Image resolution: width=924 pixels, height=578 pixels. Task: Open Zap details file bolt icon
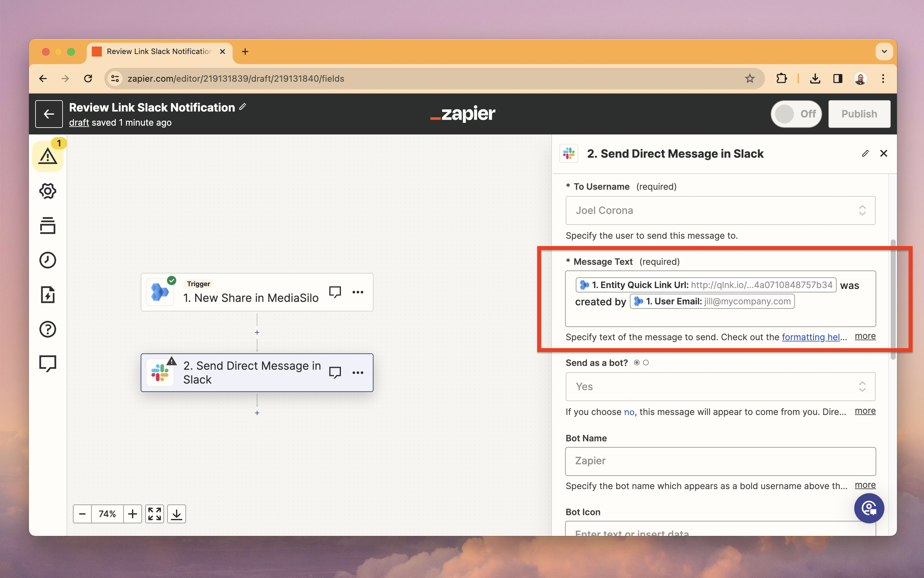[x=47, y=295]
